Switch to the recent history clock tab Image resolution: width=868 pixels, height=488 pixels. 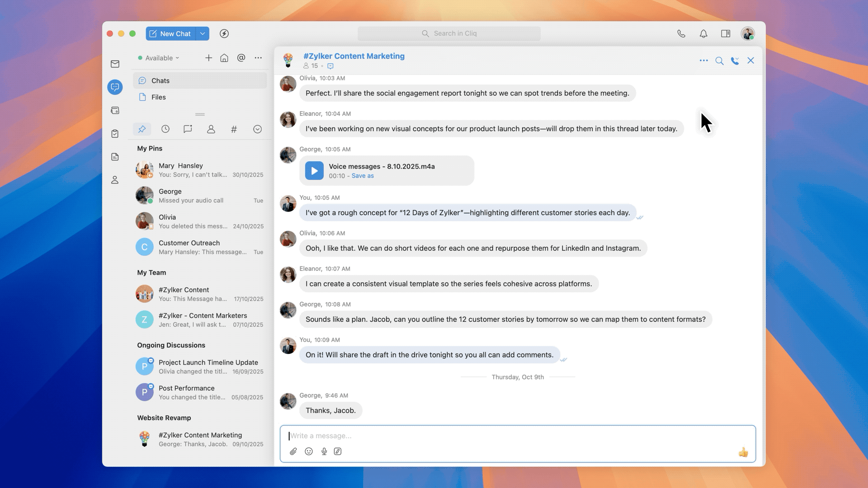coord(165,129)
